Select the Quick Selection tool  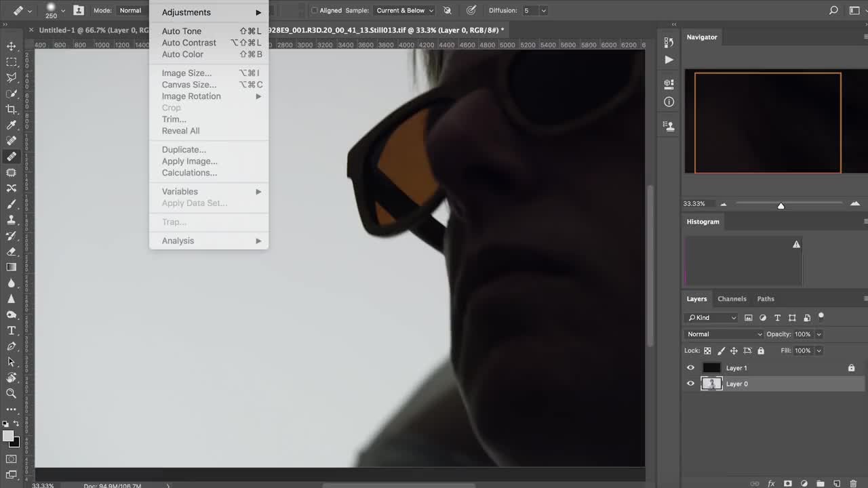[x=11, y=94]
